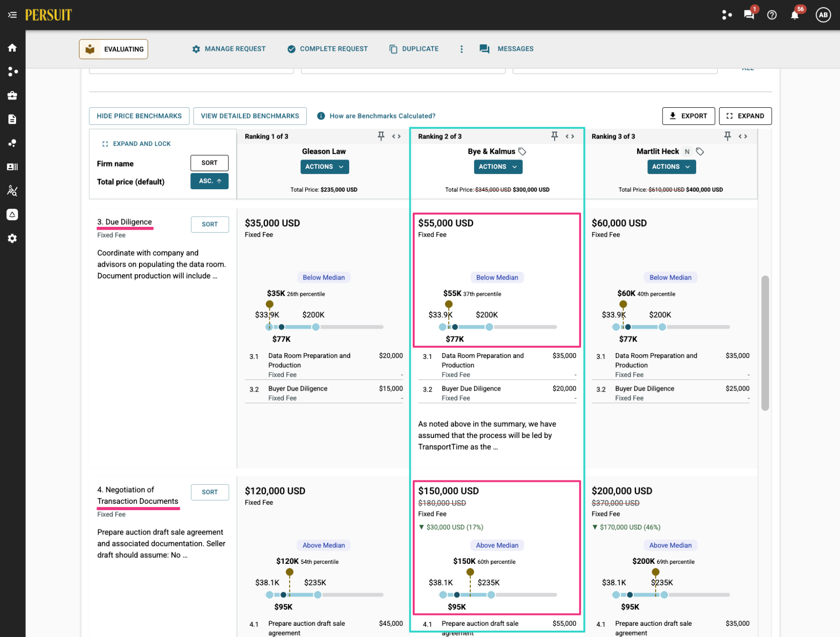The width and height of the screenshot is (840, 637).
Task: Expand the Ranking 1 of 3 column width
Action: pyautogui.click(x=397, y=137)
